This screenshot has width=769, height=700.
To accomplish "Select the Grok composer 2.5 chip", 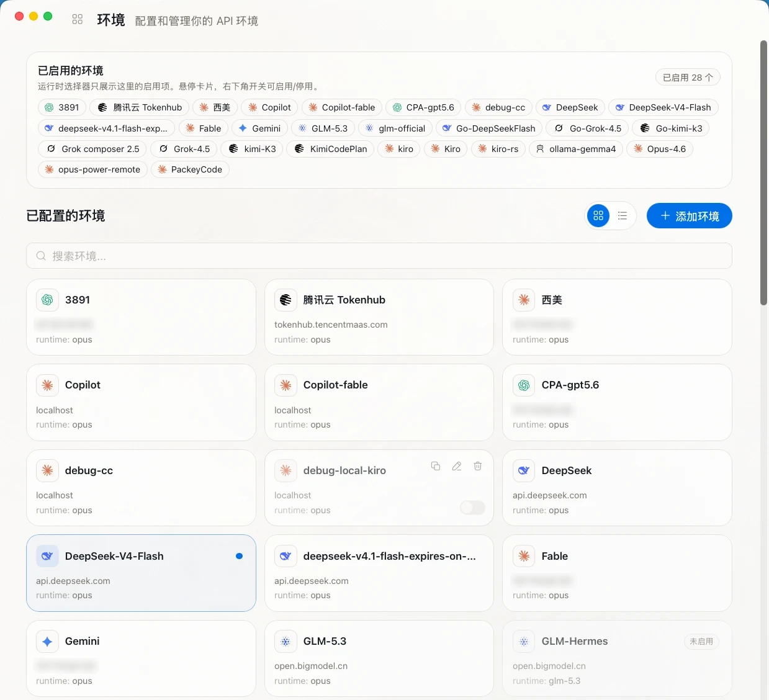I will (93, 149).
